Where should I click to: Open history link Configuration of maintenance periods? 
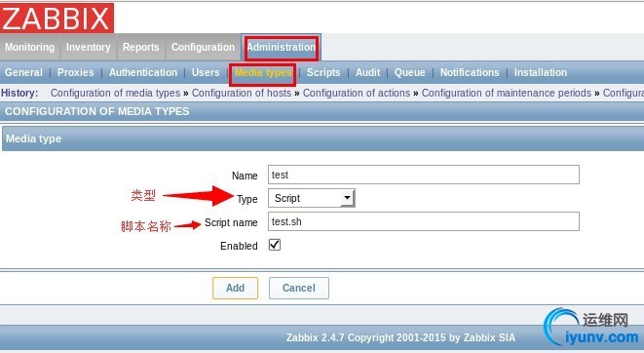coord(506,93)
